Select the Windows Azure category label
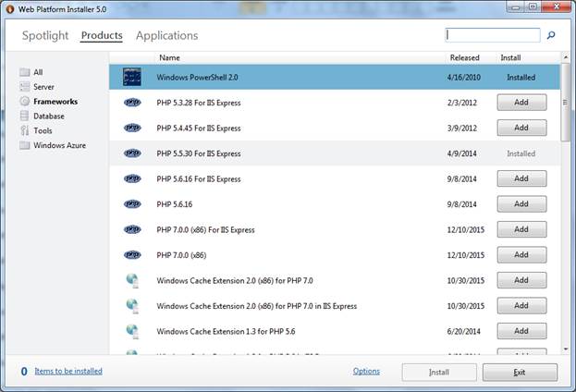Image resolution: width=576 pixels, height=392 pixels. pyautogui.click(x=59, y=145)
